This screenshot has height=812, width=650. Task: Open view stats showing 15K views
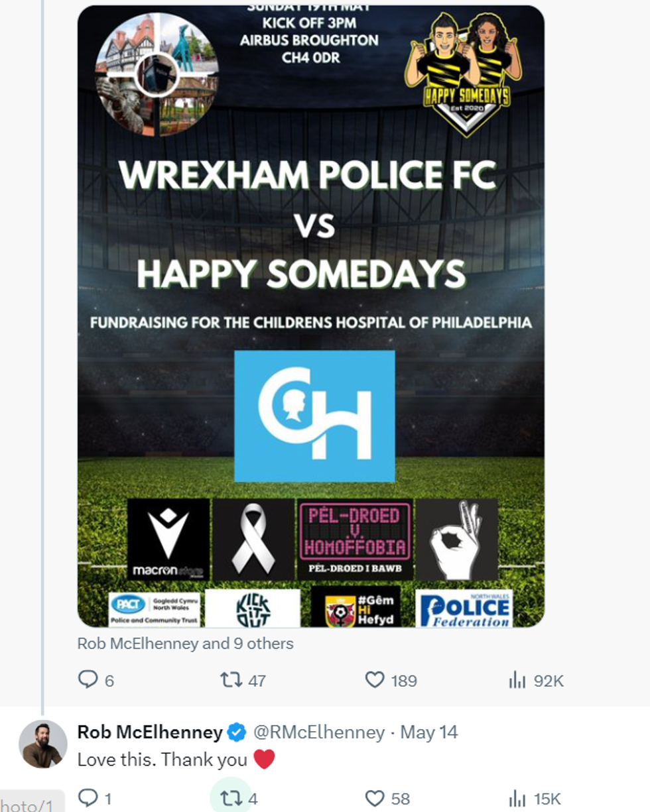[517, 798]
